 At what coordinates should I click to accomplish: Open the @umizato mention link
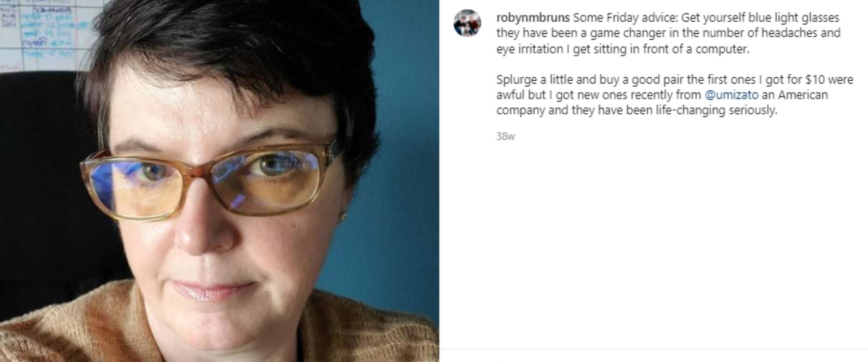pyautogui.click(x=732, y=95)
